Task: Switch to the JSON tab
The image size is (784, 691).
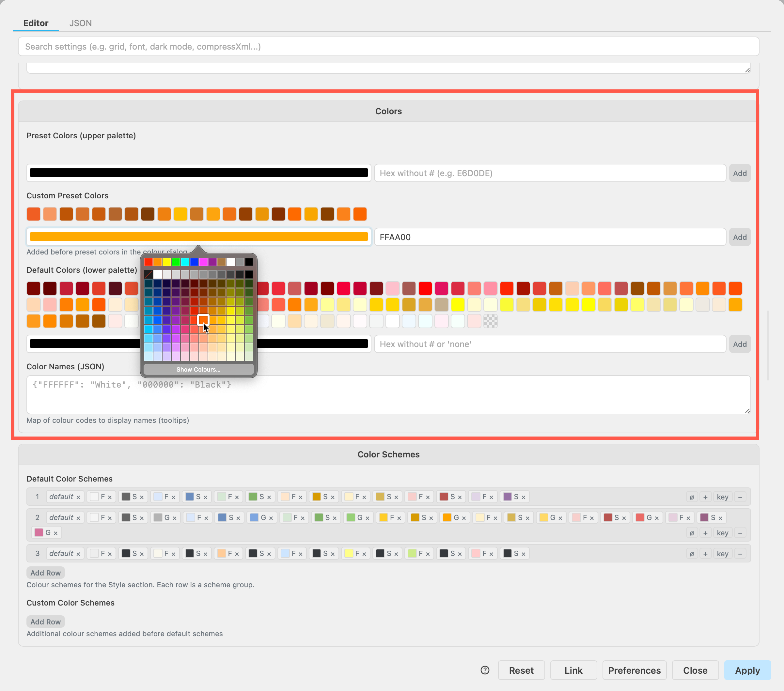Action: pyautogui.click(x=81, y=23)
